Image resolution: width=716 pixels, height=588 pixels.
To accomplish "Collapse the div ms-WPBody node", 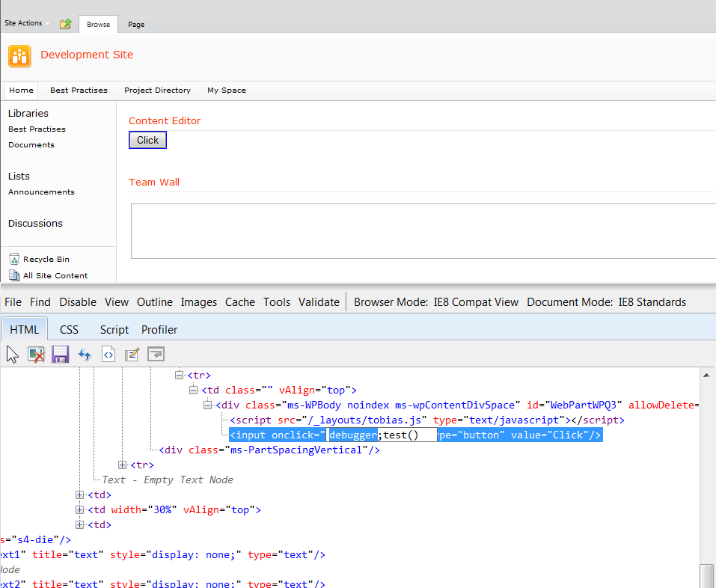I will pyautogui.click(x=207, y=405).
